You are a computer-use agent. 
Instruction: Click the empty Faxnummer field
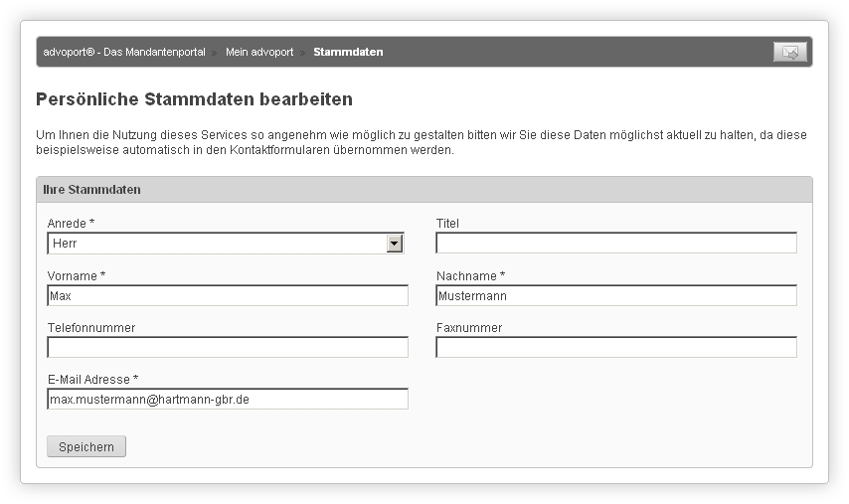(x=616, y=347)
